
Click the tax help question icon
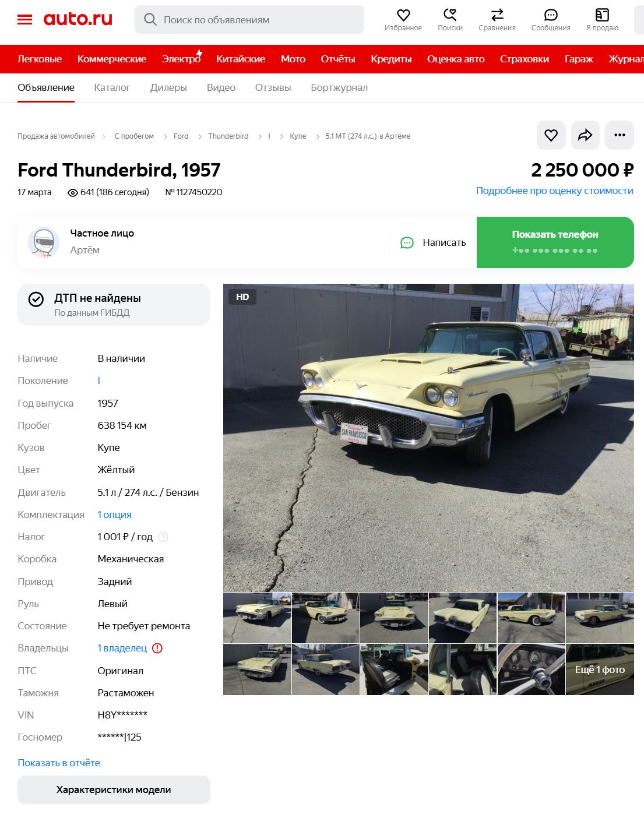coord(163,537)
